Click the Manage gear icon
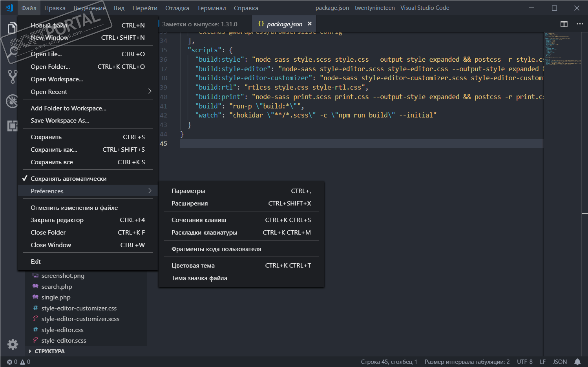 coord(13,344)
